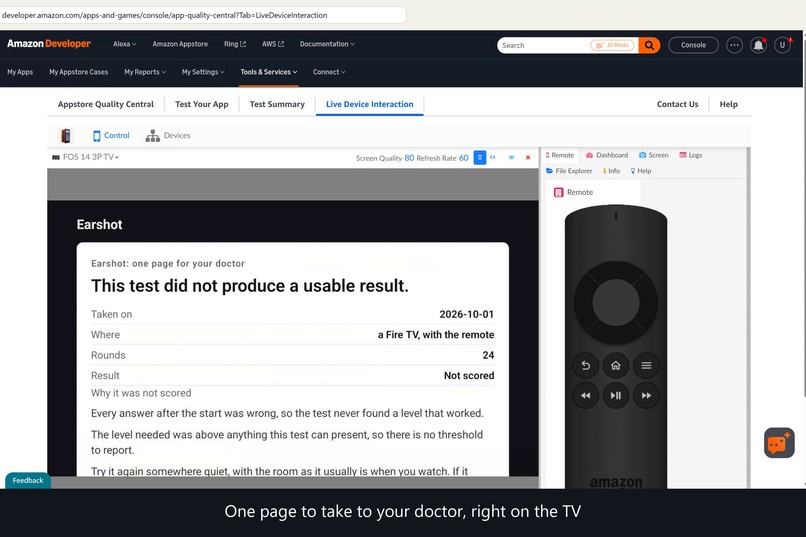Open the AWS external link
This screenshot has width=806, height=537.
[272, 44]
